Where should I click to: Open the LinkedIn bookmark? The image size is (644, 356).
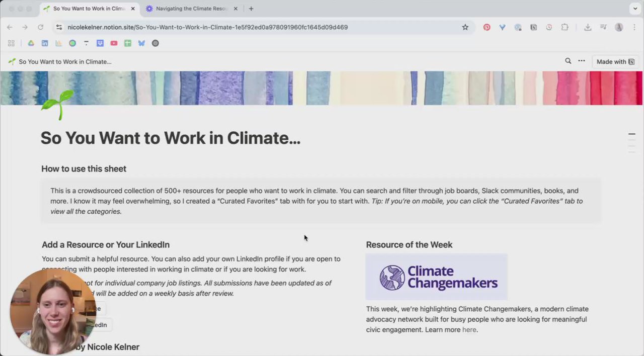tap(45, 43)
